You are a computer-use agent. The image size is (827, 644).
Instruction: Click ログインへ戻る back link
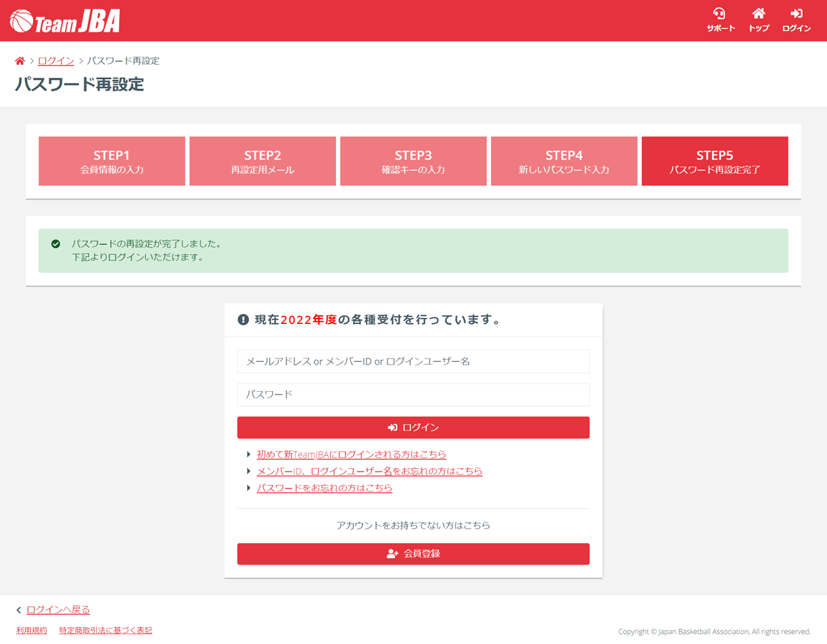[58, 609]
